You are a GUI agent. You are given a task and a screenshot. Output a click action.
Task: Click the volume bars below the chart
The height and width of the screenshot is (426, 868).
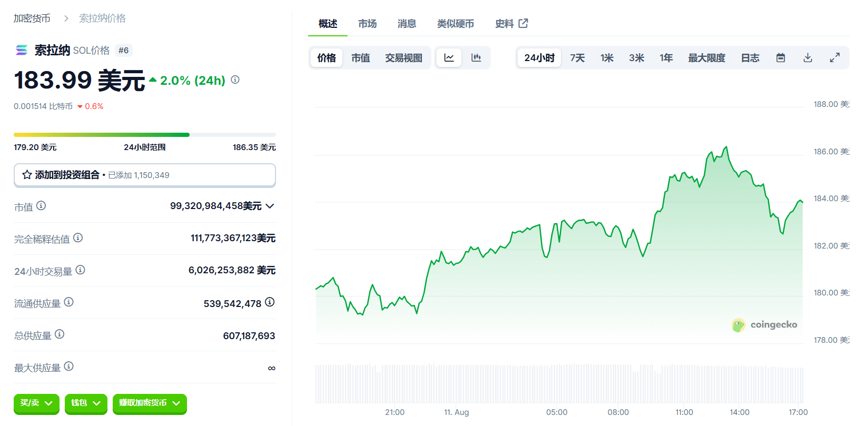(559, 383)
